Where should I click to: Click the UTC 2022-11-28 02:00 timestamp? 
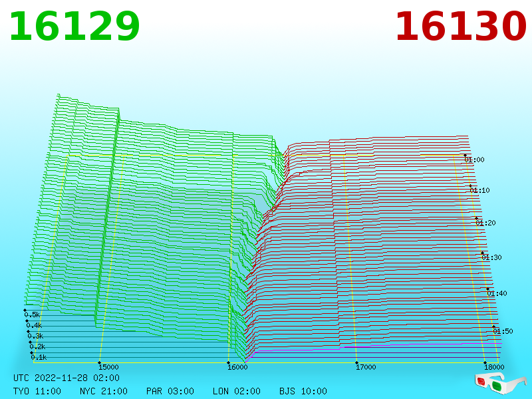(66, 378)
